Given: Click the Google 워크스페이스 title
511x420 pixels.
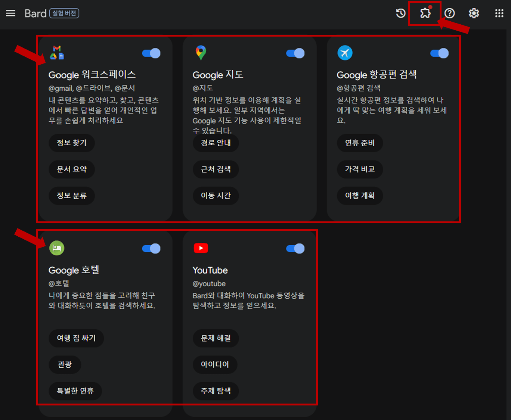Looking at the screenshot, I should [x=92, y=75].
